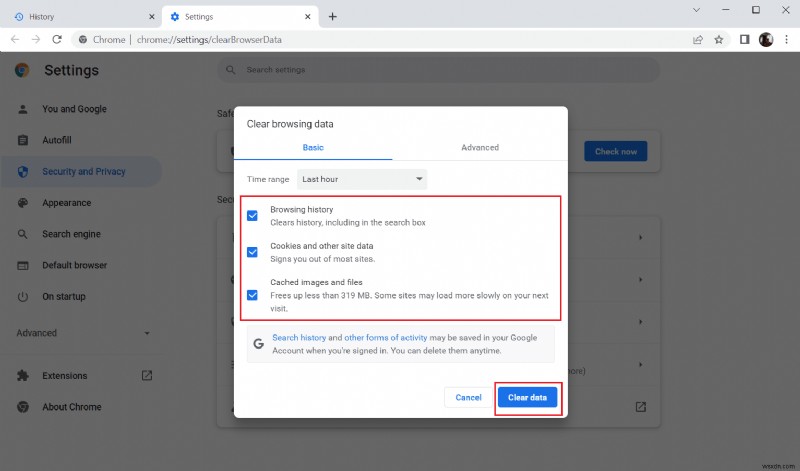800x471 pixels.
Task: Click the Google G logo in dialog
Action: click(x=259, y=344)
